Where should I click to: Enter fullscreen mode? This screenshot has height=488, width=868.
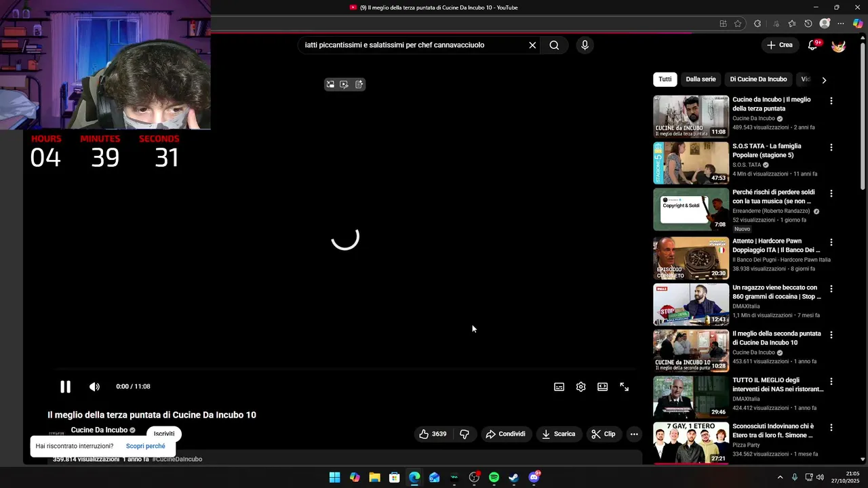point(624,387)
